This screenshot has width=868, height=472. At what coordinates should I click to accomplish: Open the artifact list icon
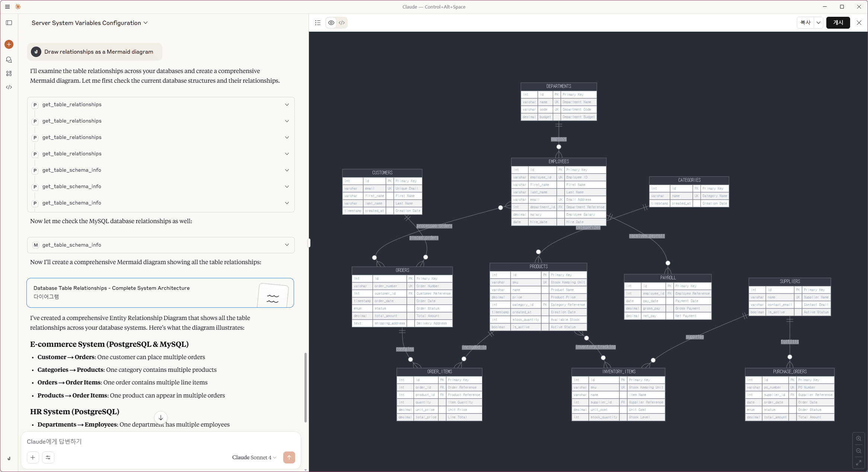tap(317, 23)
